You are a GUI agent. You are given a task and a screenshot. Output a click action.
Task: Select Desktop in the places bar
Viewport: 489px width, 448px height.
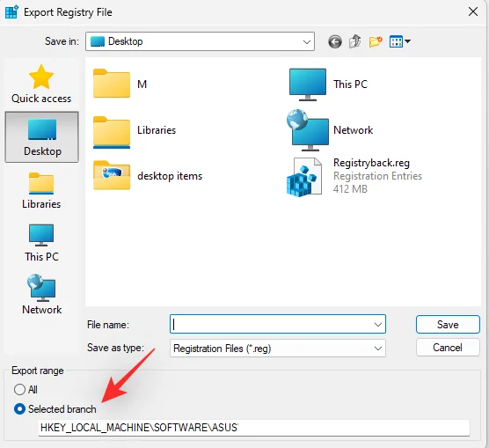coord(41,136)
